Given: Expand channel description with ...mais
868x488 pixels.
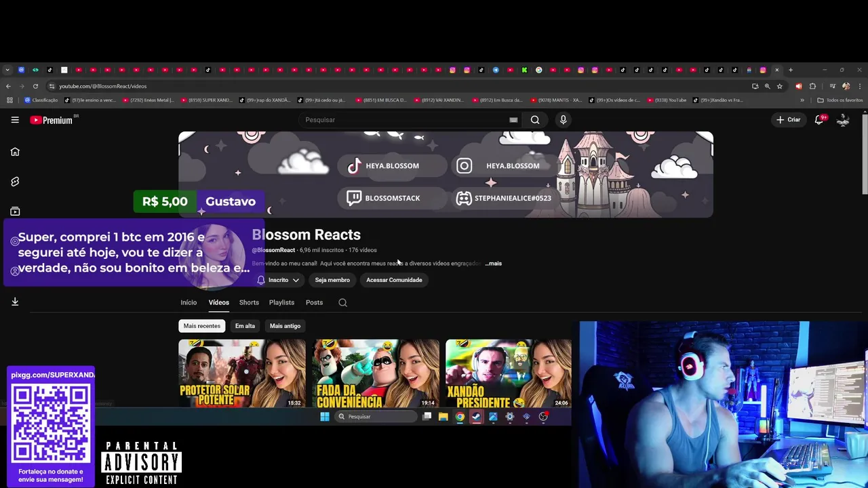Looking at the screenshot, I should (494, 263).
